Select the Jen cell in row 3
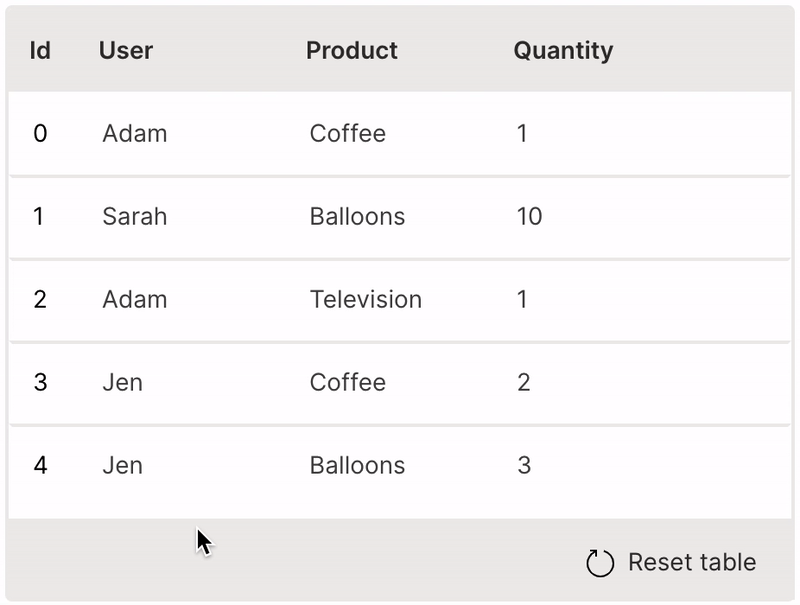This screenshot has height=605, width=800. click(122, 382)
